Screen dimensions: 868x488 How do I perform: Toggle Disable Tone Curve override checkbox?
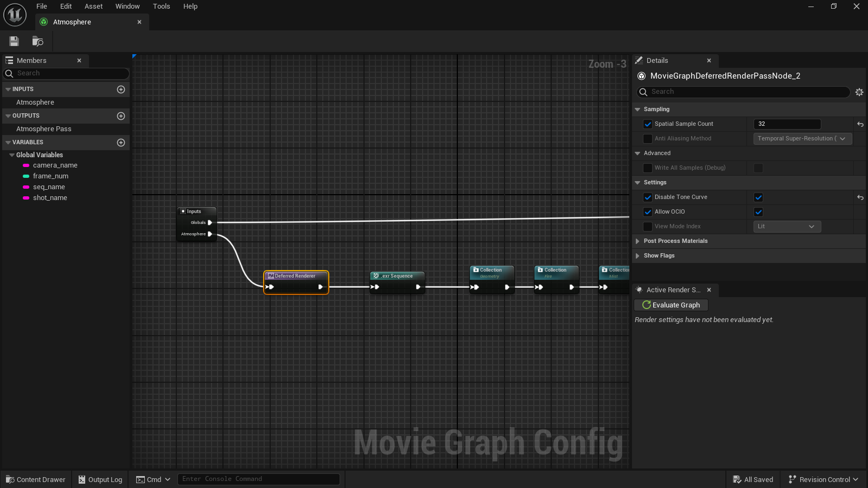pyautogui.click(x=648, y=197)
